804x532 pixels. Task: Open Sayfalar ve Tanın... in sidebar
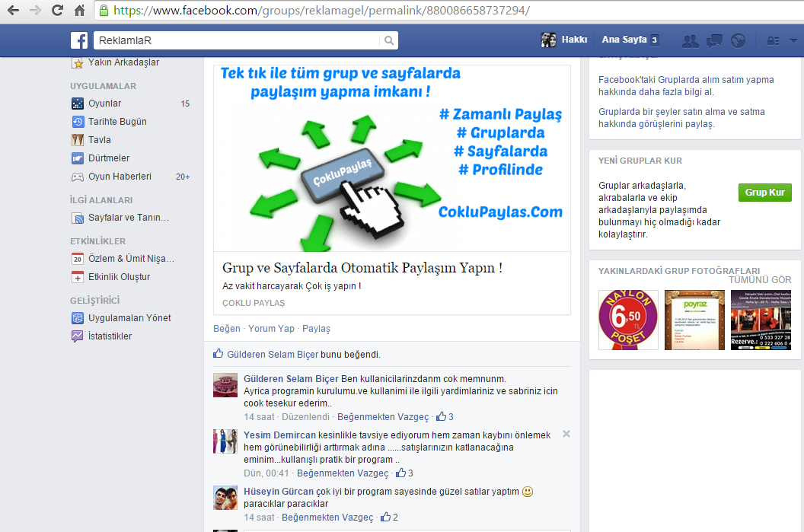[130, 218]
